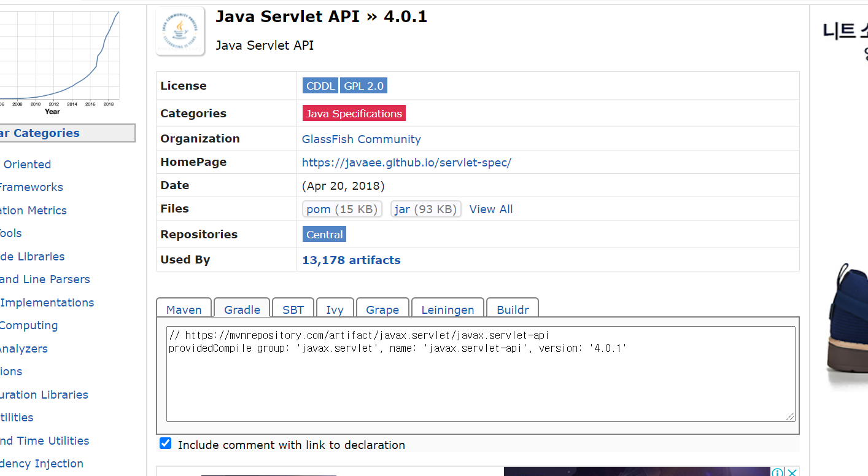Click inside the Gradle dependency snippet textarea
Image resolution: width=868 pixels, height=476 pixels.
click(481, 373)
